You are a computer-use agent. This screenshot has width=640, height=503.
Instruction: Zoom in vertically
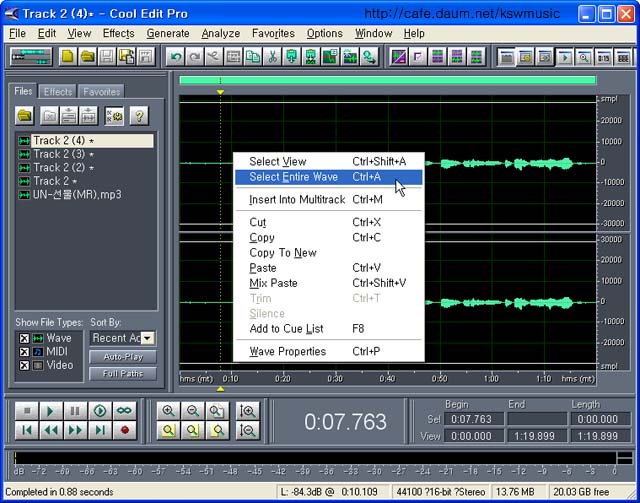click(248, 411)
